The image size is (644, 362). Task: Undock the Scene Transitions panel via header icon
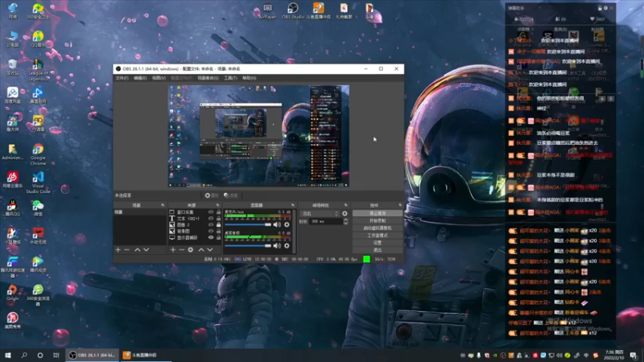click(x=345, y=205)
